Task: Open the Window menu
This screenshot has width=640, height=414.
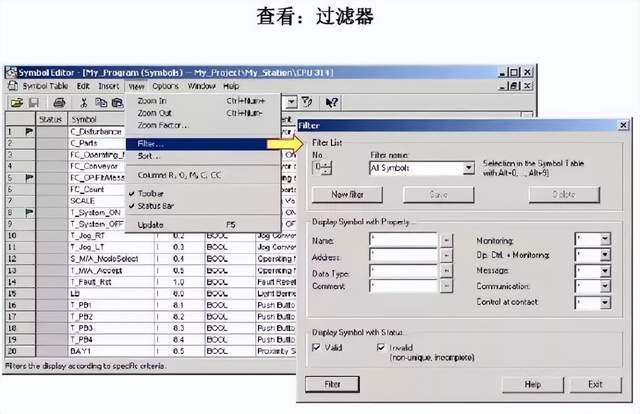Action: click(x=201, y=86)
